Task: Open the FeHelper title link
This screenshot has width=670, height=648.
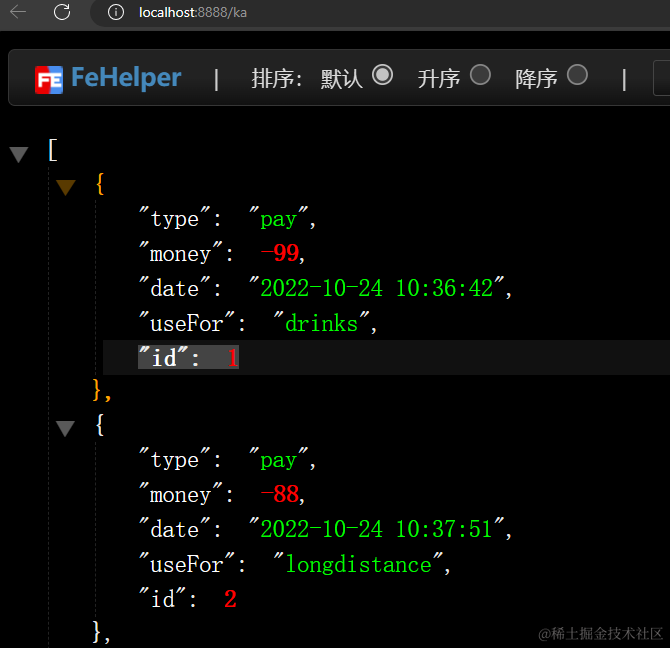Action: (x=126, y=77)
